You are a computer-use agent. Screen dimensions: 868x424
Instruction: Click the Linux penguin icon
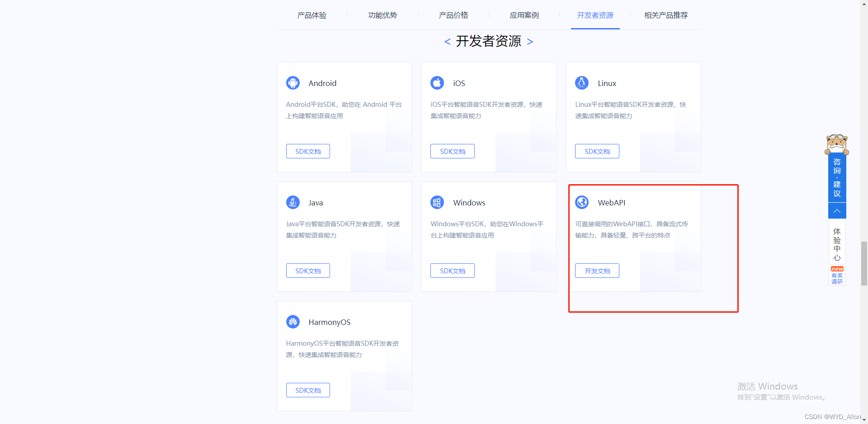click(582, 83)
